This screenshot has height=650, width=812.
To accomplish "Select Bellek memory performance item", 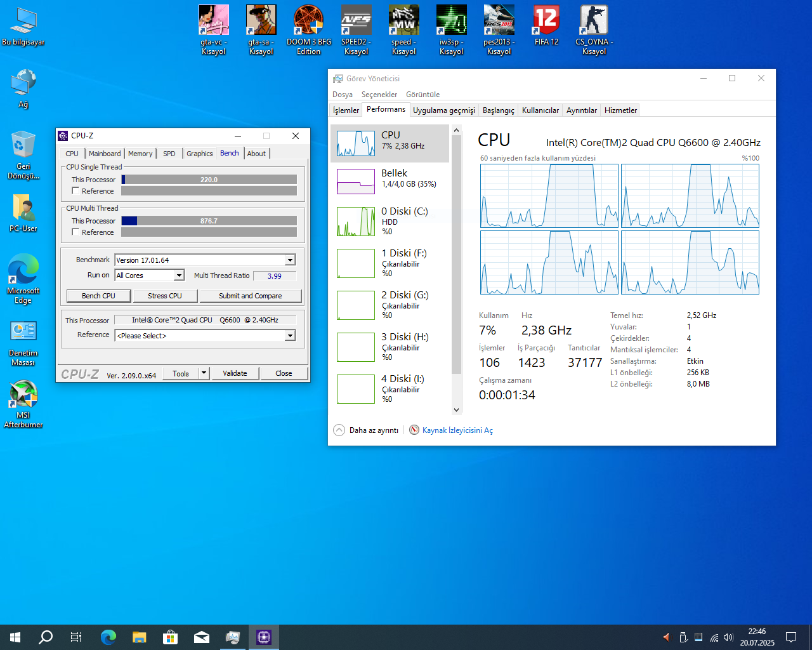I will (x=390, y=181).
